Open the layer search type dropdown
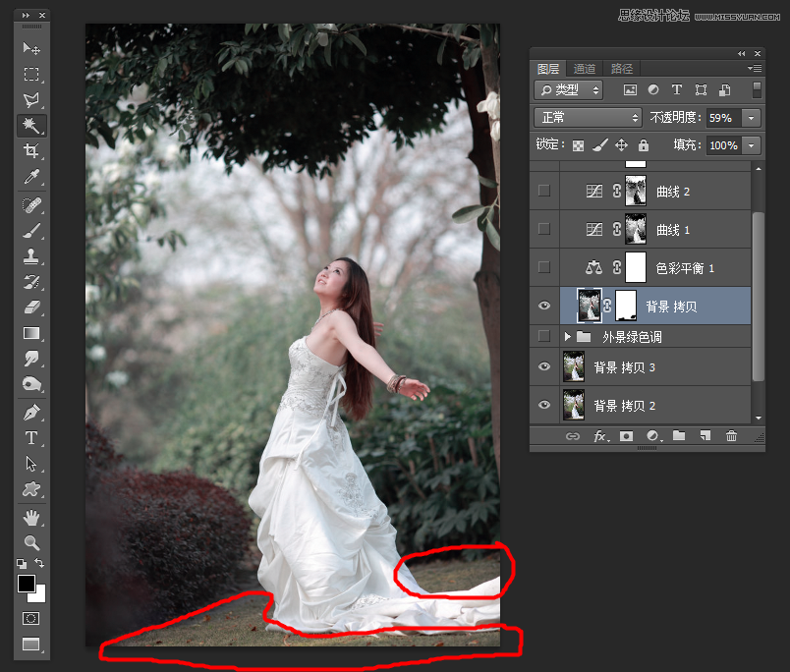The width and height of the screenshot is (790, 672). tap(568, 89)
